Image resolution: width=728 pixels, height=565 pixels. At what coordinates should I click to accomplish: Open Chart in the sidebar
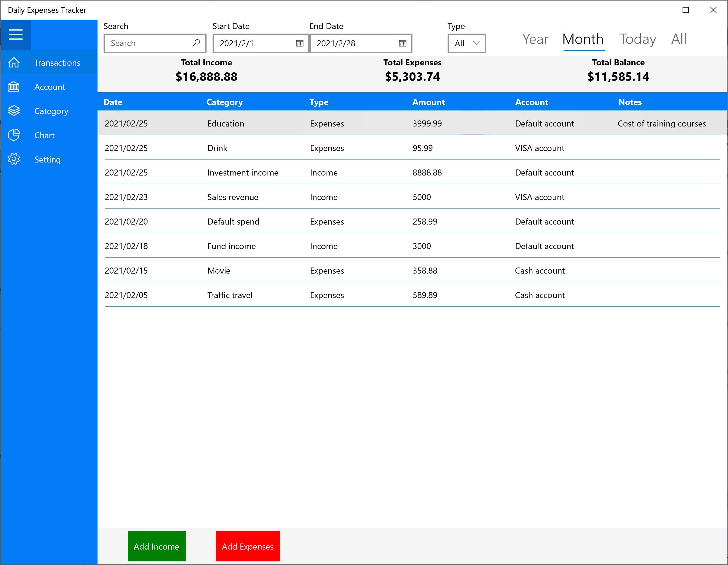49,135
